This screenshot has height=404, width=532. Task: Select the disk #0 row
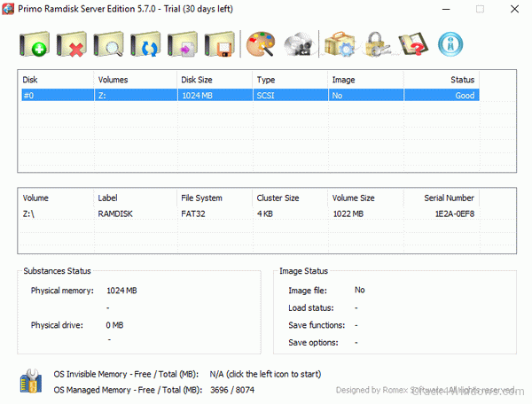click(x=250, y=95)
